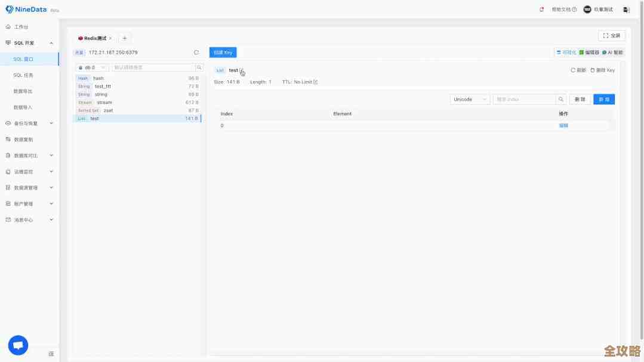Click the language switch icon at top right
This screenshot has width=644, height=362.
tap(626, 10)
